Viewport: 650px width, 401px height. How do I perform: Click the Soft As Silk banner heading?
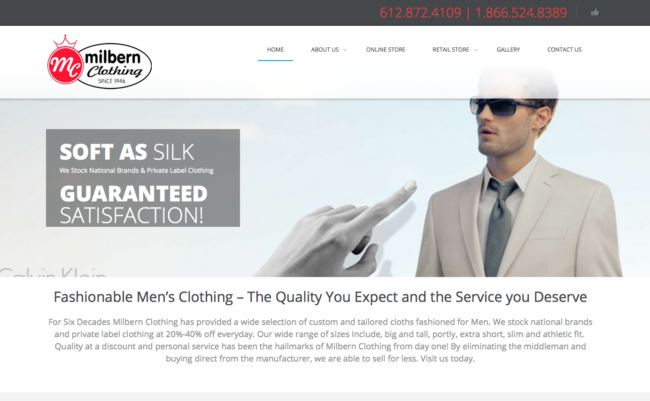[127, 152]
